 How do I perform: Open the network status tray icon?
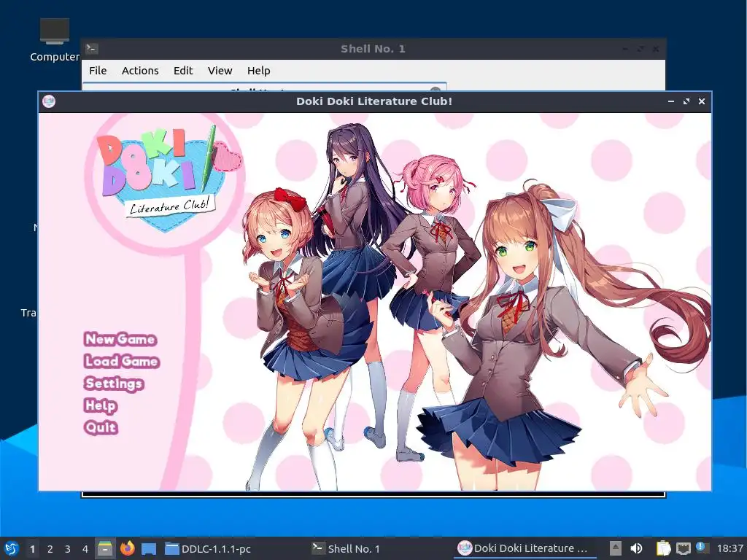683,548
